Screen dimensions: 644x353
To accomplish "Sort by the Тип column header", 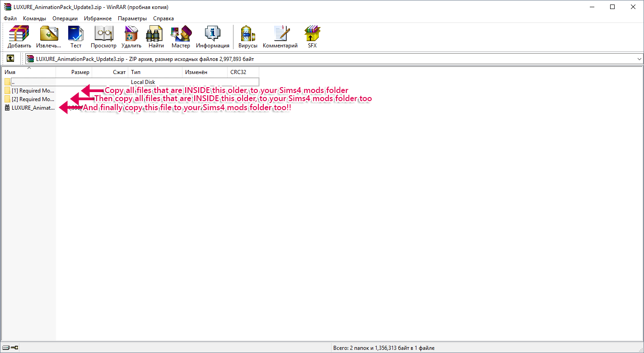I will (x=155, y=72).
